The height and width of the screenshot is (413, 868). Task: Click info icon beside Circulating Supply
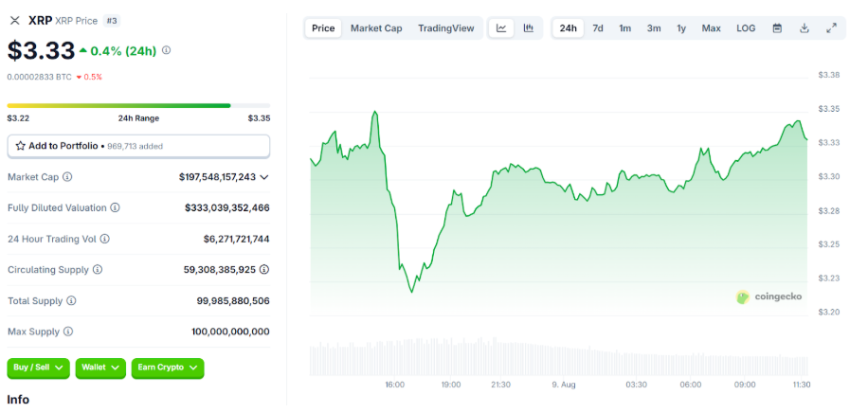(x=97, y=270)
